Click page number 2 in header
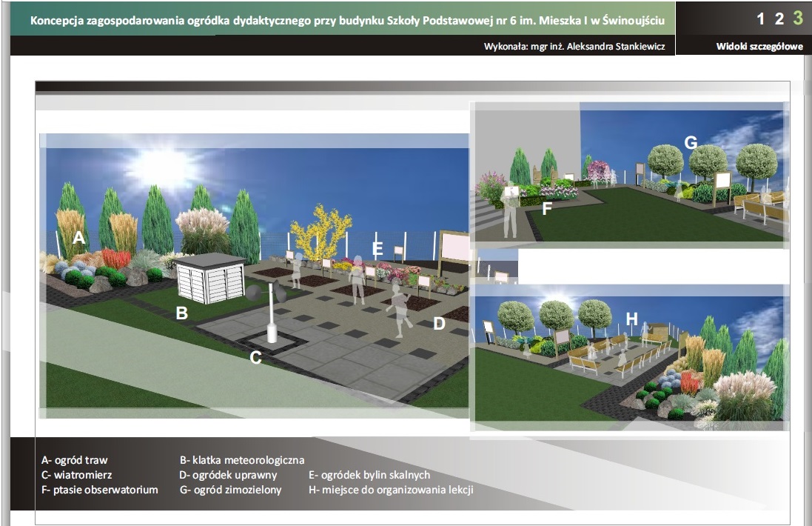 [779, 19]
